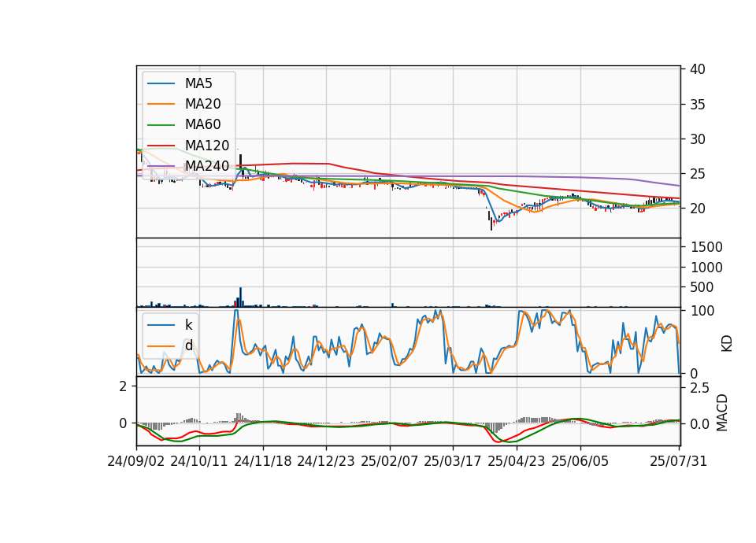Select the blue k legend line sample
This screenshot has width=756, height=543.
(x=161, y=325)
